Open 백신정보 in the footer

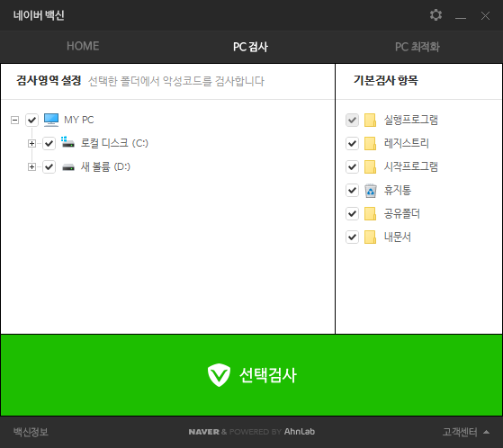coord(31,432)
